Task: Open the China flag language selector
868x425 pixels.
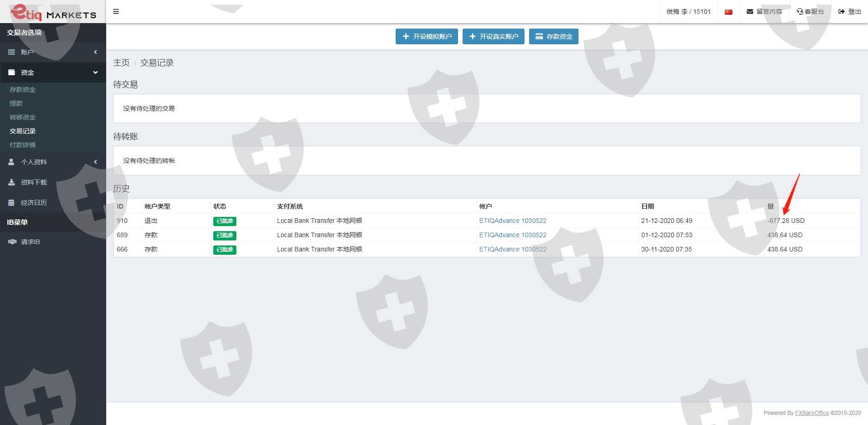Action: [729, 12]
